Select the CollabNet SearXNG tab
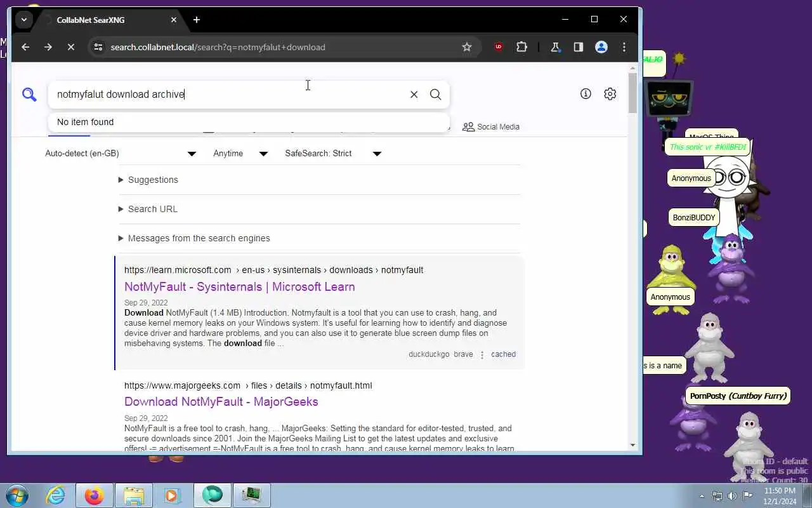The width and height of the screenshot is (812, 508). pyautogui.click(x=108, y=20)
